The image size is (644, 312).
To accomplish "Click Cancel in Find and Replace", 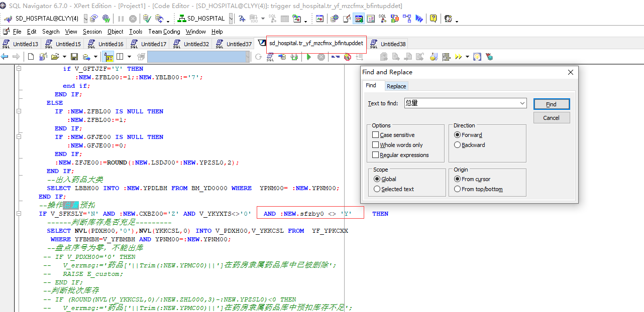I will 551,118.
